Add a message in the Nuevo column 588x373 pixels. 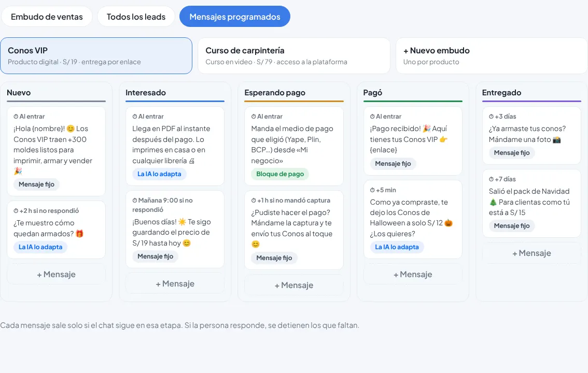[56, 274]
